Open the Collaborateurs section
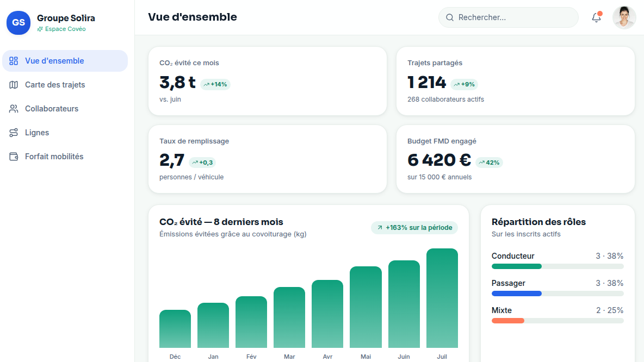This screenshot has width=644, height=362. click(65, 109)
